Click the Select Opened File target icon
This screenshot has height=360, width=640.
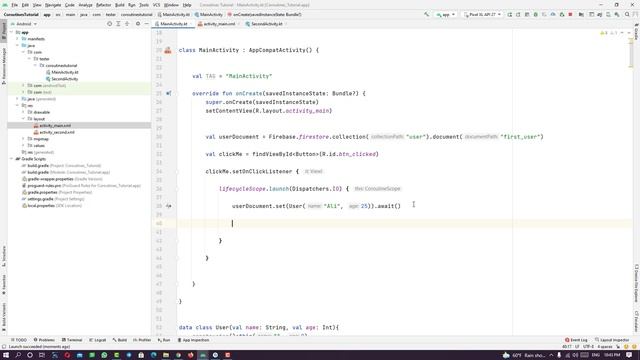click(x=109, y=24)
